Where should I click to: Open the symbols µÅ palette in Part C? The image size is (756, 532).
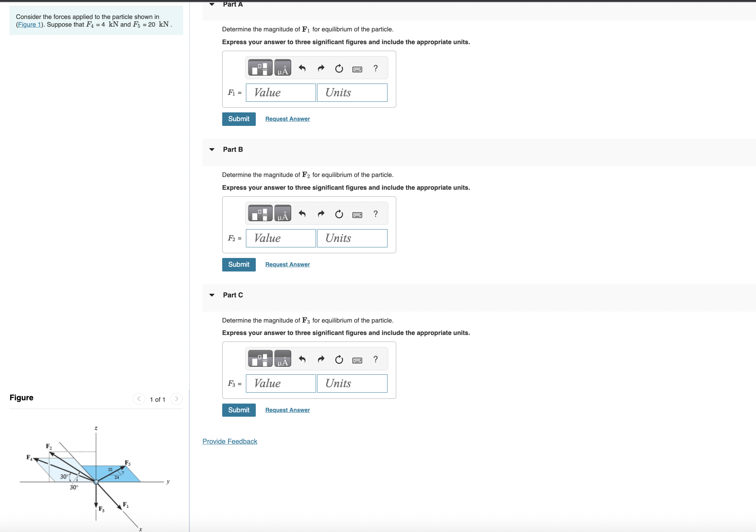point(282,359)
